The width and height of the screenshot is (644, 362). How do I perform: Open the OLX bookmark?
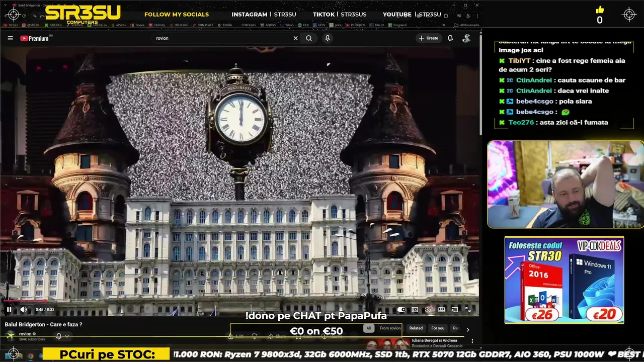[303, 25]
